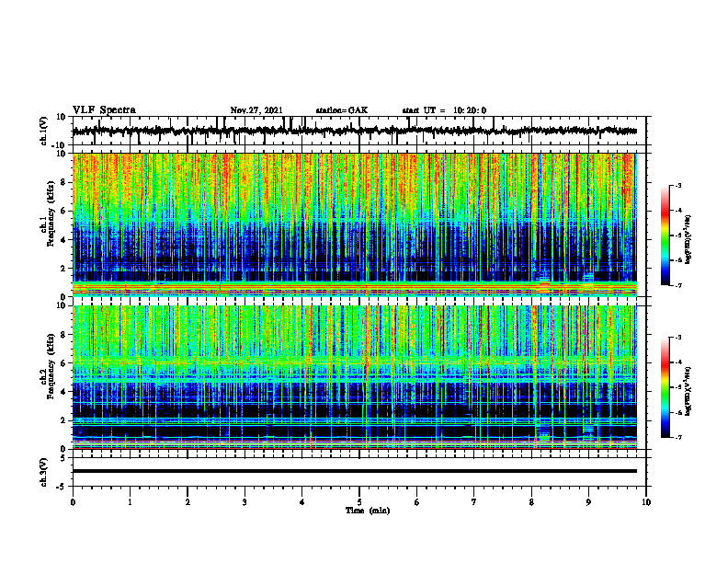Click the "6" kHz tick on ch.1 spectrogram
The image size is (728, 563).
63,211
